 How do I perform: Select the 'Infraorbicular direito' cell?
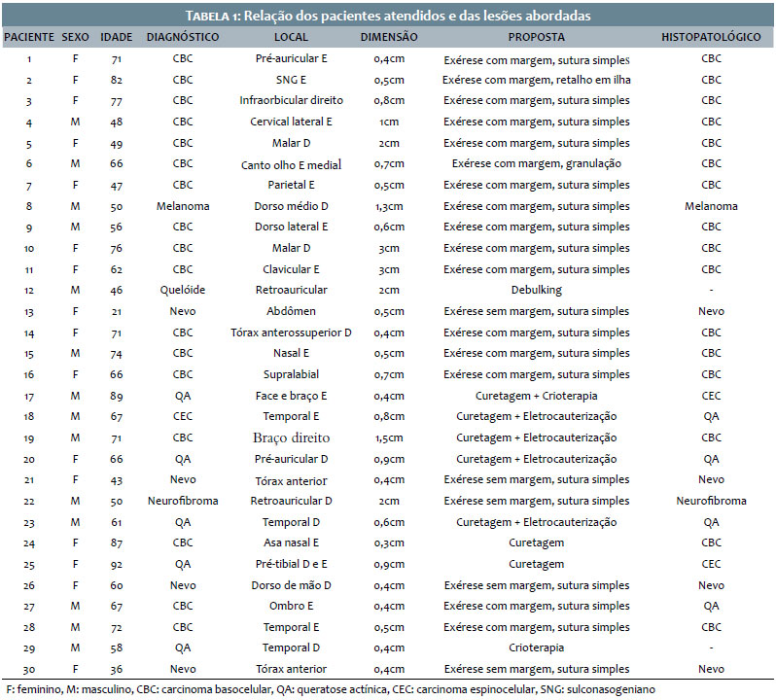pyautogui.click(x=291, y=100)
